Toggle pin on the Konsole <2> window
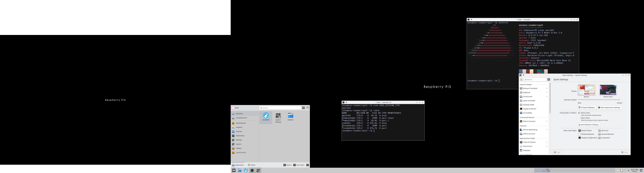Screen dimensions: 644x173 pyautogui.click(x=346, y=102)
